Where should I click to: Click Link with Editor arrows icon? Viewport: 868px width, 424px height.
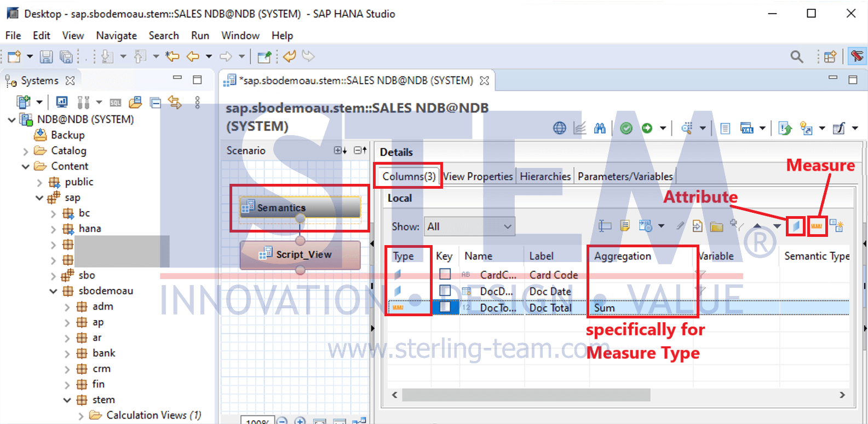175,102
